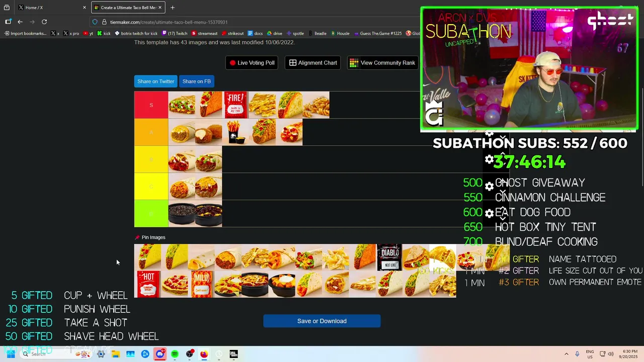Share the tier list on Twitter
644x362 pixels.
156,81
